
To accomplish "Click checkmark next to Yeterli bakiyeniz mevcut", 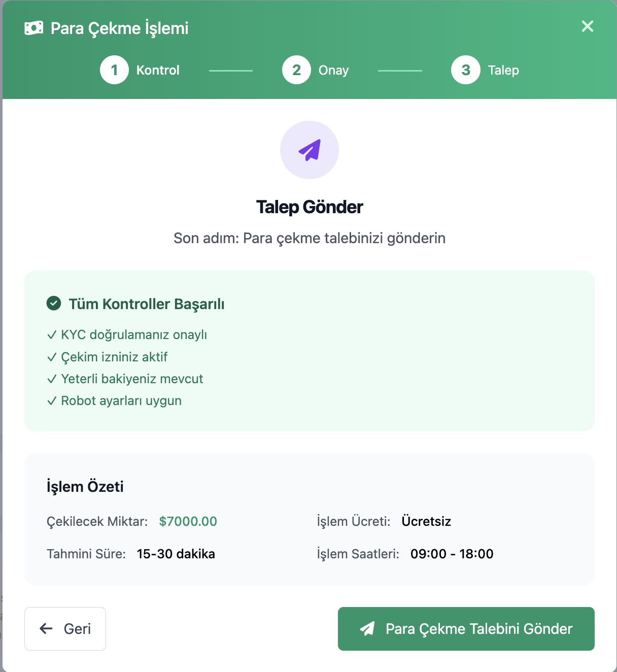I will 52,379.
